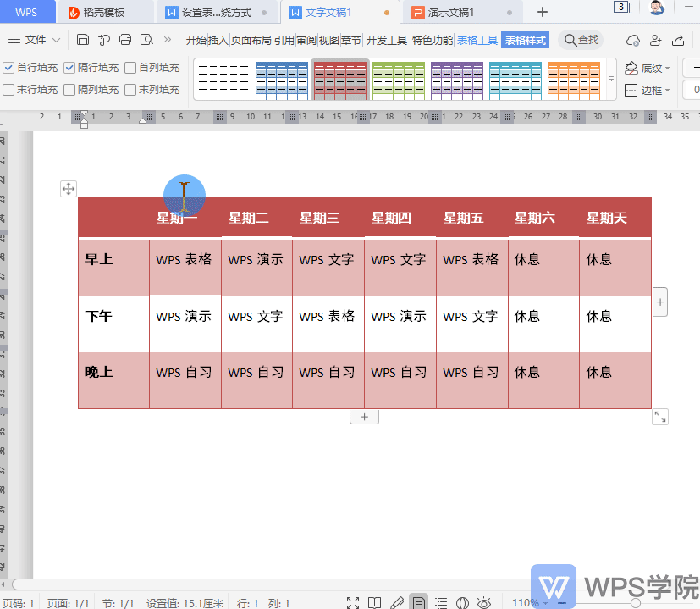Screen dimensions: 700x609
Task: Click the table move handle icon
Action: tap(69, 189)
